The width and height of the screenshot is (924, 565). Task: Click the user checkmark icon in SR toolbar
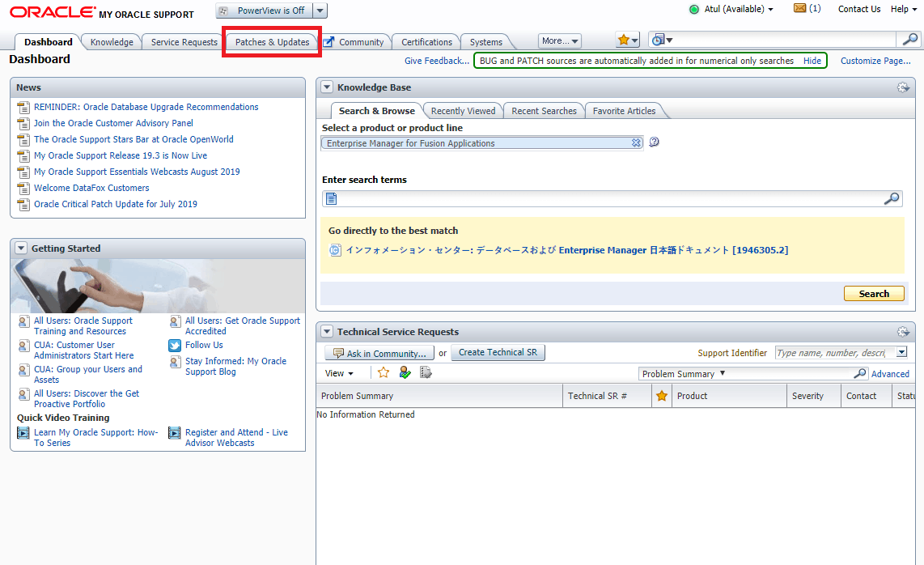(405, 372)
